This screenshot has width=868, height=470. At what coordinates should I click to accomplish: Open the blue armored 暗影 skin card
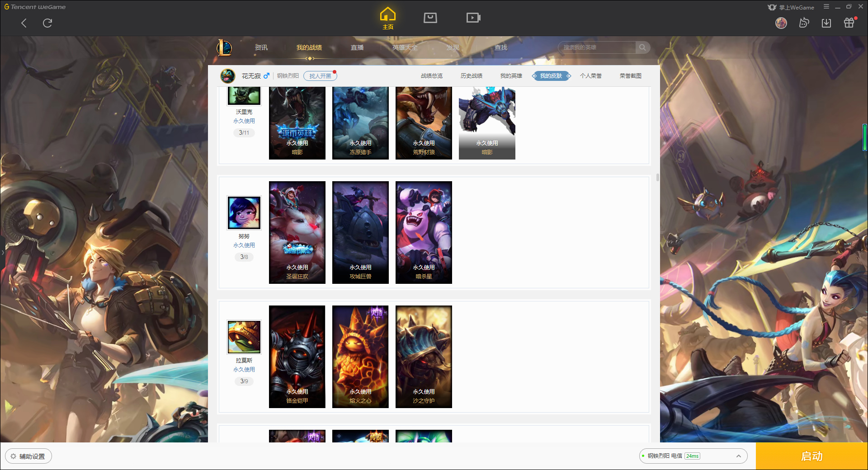(487, 123)
